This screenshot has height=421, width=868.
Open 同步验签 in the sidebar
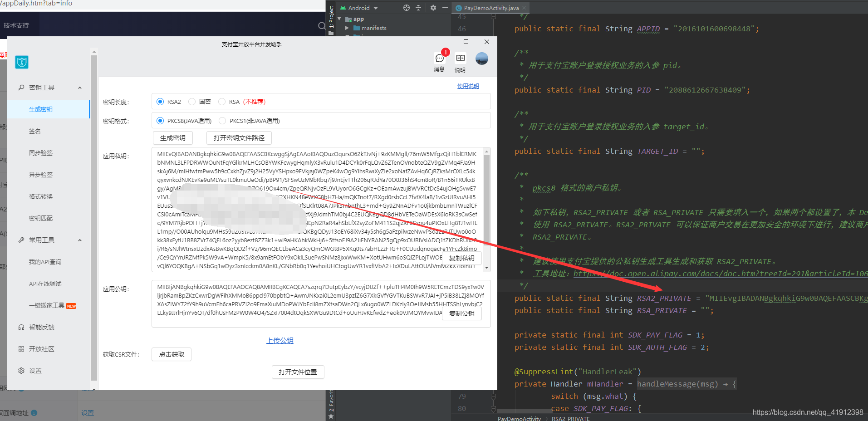click(x=41, y=153)
